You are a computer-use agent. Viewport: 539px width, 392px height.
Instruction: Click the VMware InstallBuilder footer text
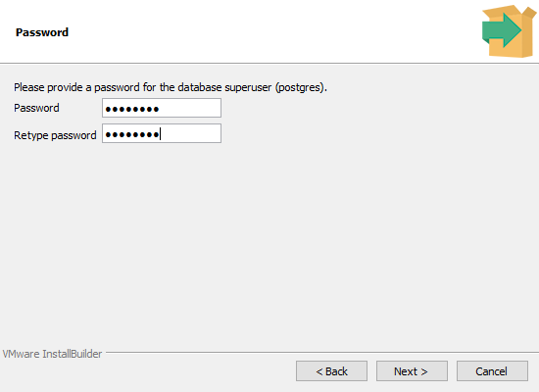pos(52,354)
